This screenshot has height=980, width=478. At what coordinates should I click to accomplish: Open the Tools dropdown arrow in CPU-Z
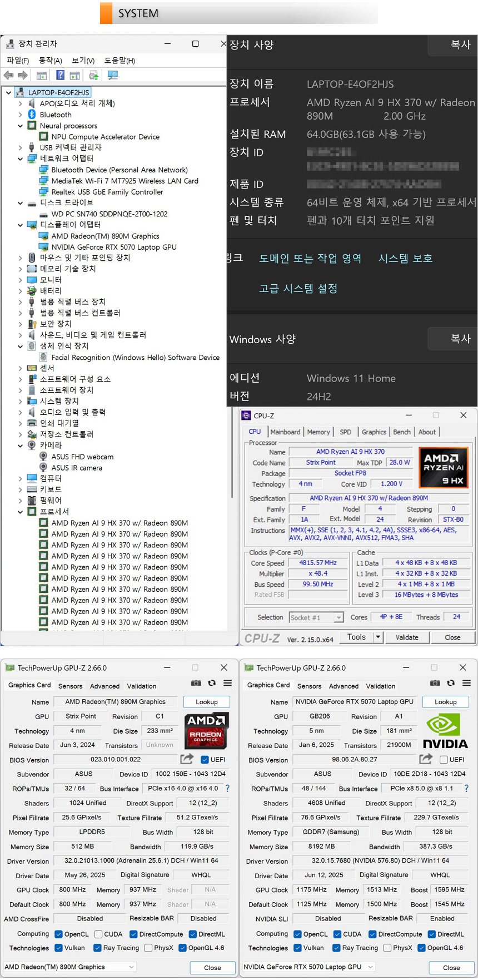coord(378,637)
